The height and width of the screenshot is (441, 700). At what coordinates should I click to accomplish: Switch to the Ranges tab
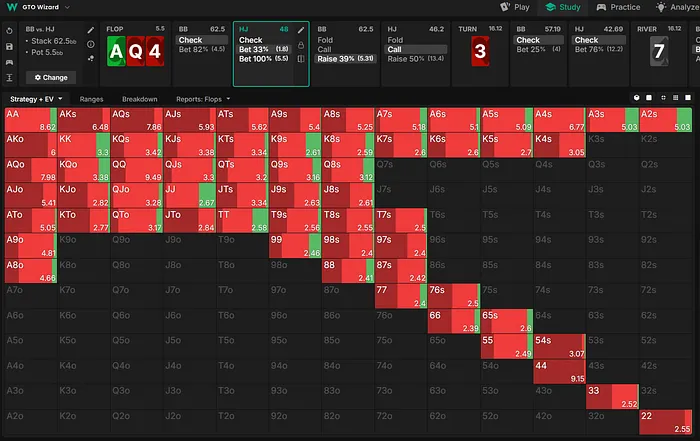91,99
